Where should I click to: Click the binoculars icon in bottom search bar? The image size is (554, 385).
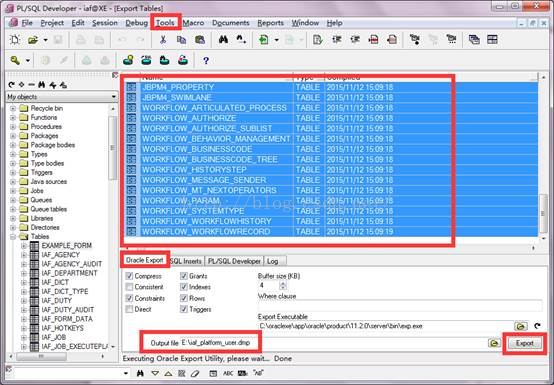point(140,373)
